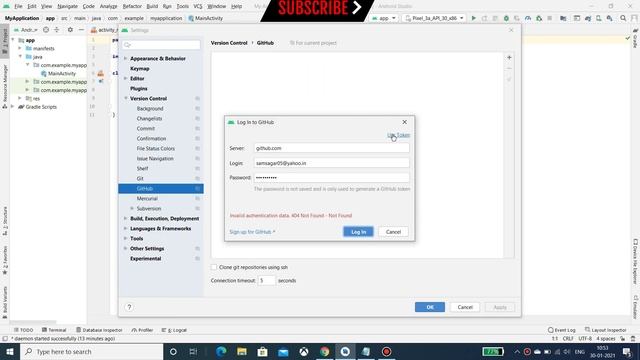640x360 pixels.
Task: Open Microsoft Store from the taskbar
Action: (x=262, y=351)
